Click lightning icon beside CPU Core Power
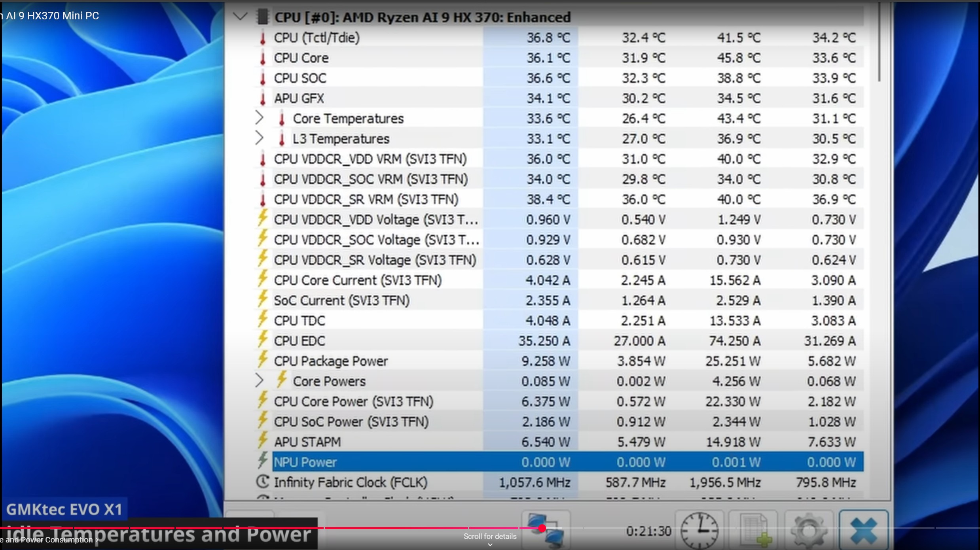The width and height of the screenshot is (980, 550). [263, 400]
